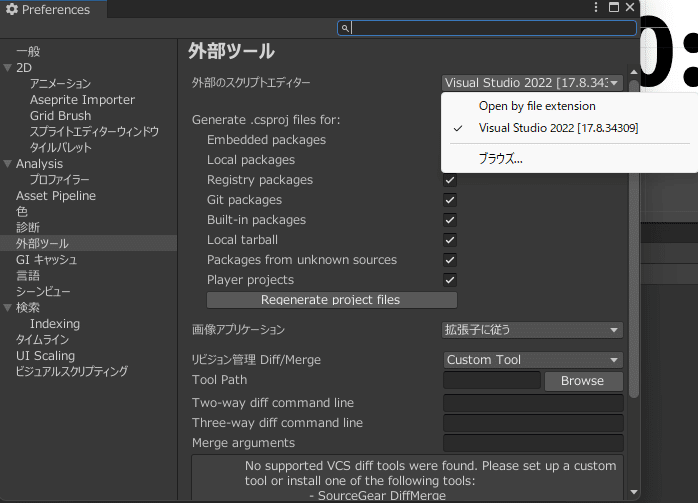Switch to the Preferences tab
The height and width of the screenshot is (503, 698).
tap(53, 9)
